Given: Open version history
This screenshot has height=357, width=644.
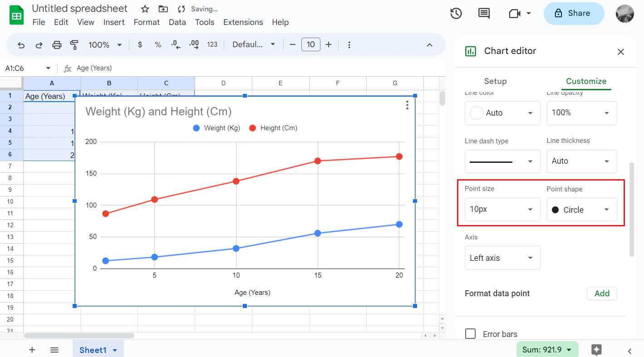Looking at the screenshot, I should pyautogui.click(x=456, y=13).
